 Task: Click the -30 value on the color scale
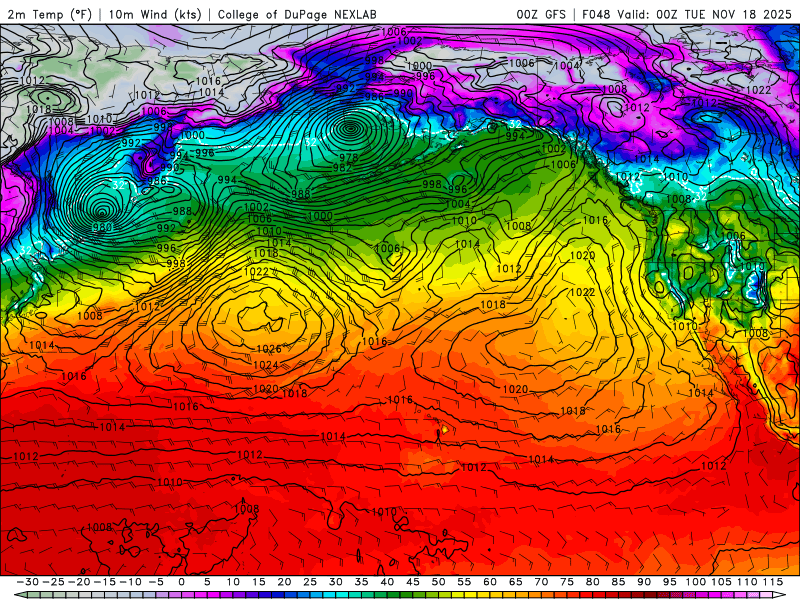click(x=28, y=582)
